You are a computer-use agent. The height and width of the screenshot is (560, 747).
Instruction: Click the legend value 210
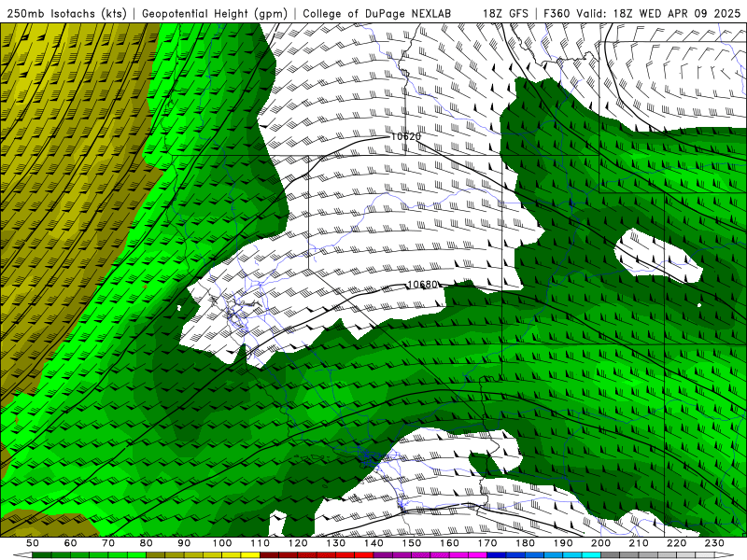(x=639, y=543)
